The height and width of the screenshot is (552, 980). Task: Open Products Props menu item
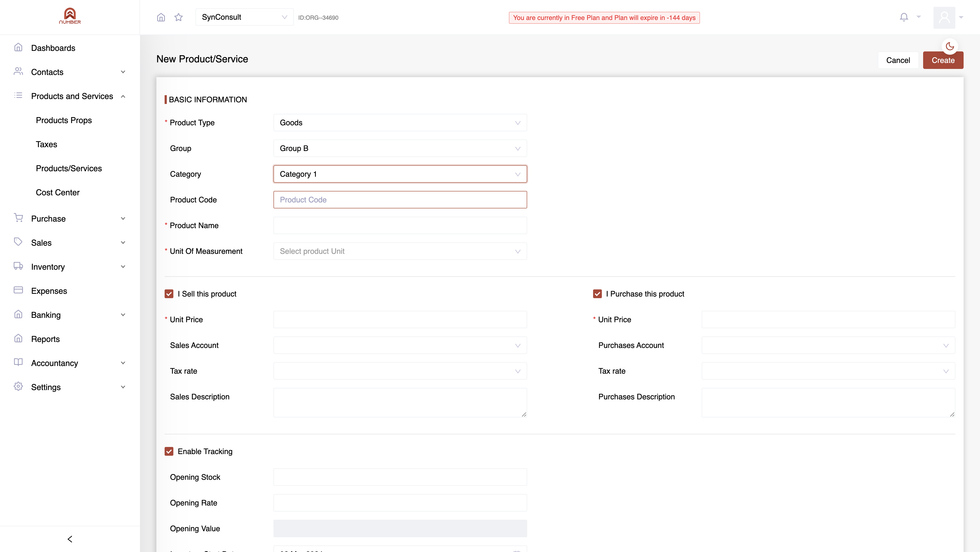[64, 120]
